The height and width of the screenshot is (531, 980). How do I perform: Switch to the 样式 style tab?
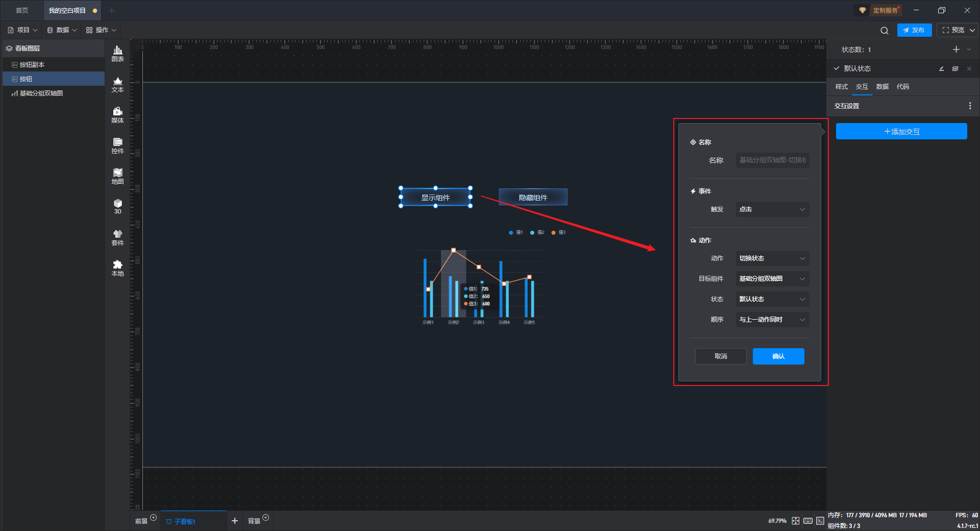pyautogui.click(x=841, y=87)
